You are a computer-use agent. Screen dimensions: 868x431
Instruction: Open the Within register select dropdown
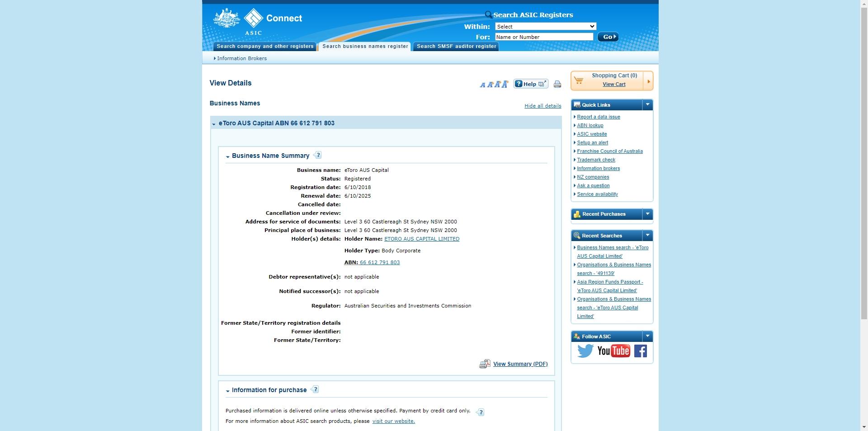point(546,27)
